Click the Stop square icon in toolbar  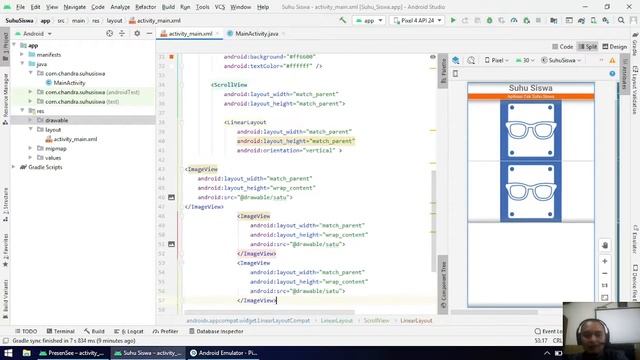tap(538, 20)
